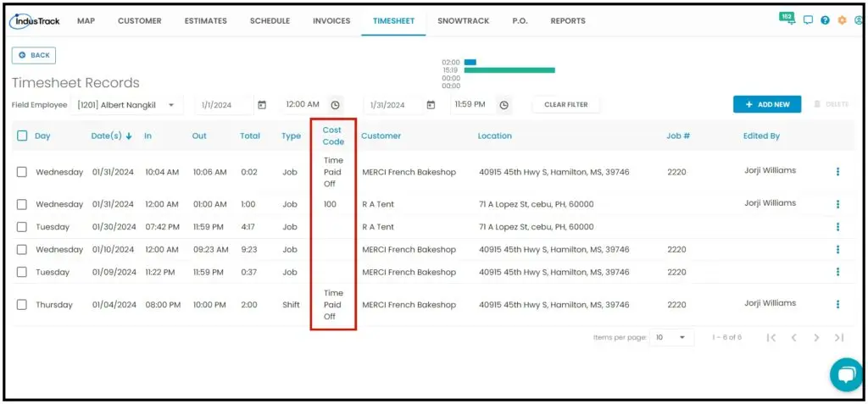Open the orange settings gear icon

842,20
